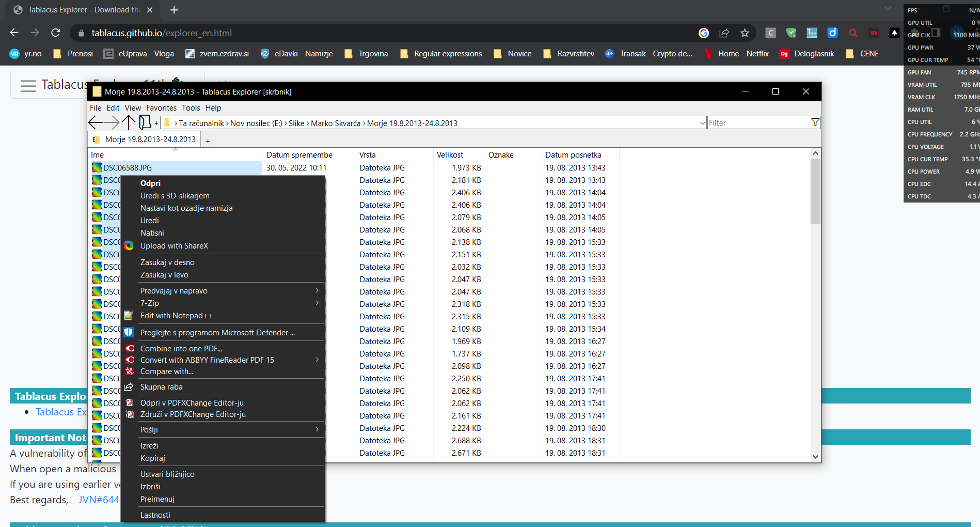Expand the address bar dropdown arrow
Viewport: 980px width, 527px height.
(702, 123)
